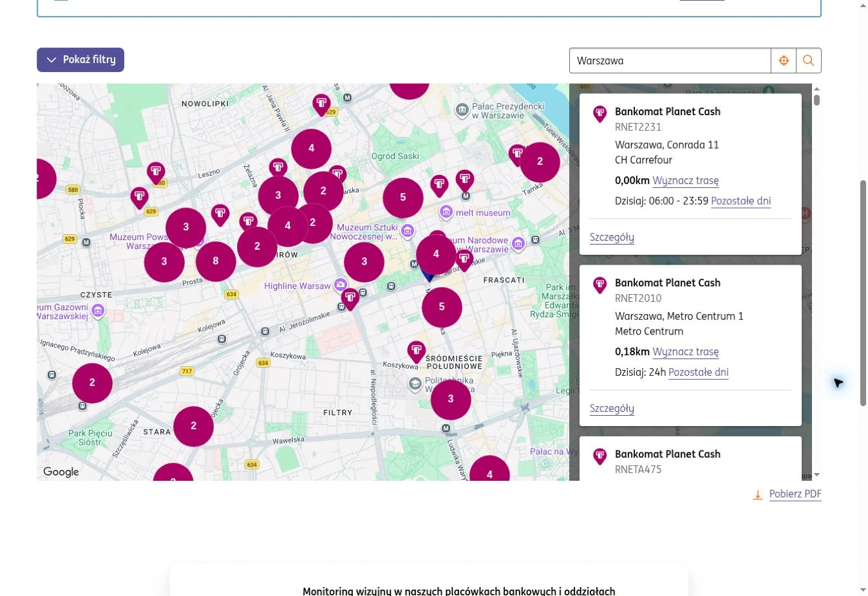
Task: Click the ATM results list scrollbar thumb
Action: (816, 100)
